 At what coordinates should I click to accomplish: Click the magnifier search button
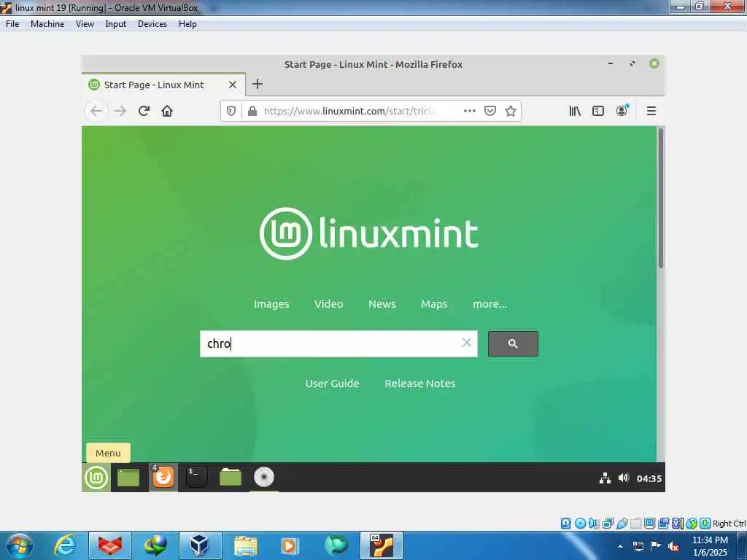(513, 344)
